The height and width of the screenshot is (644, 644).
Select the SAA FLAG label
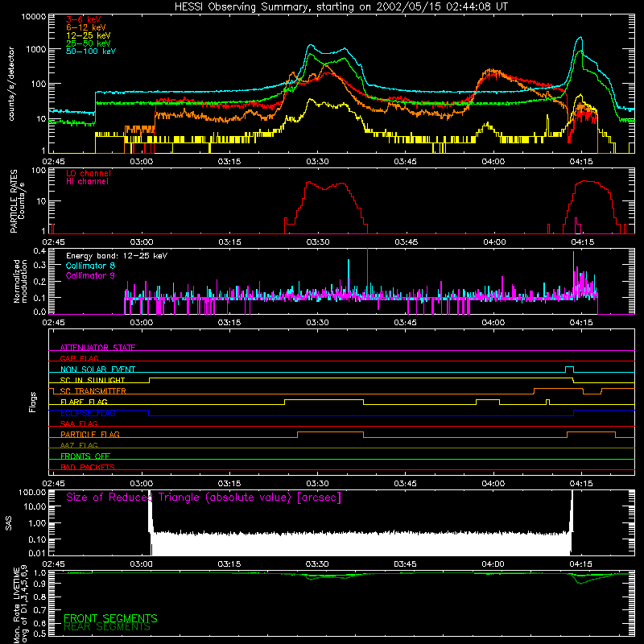(x=79, y=423)
